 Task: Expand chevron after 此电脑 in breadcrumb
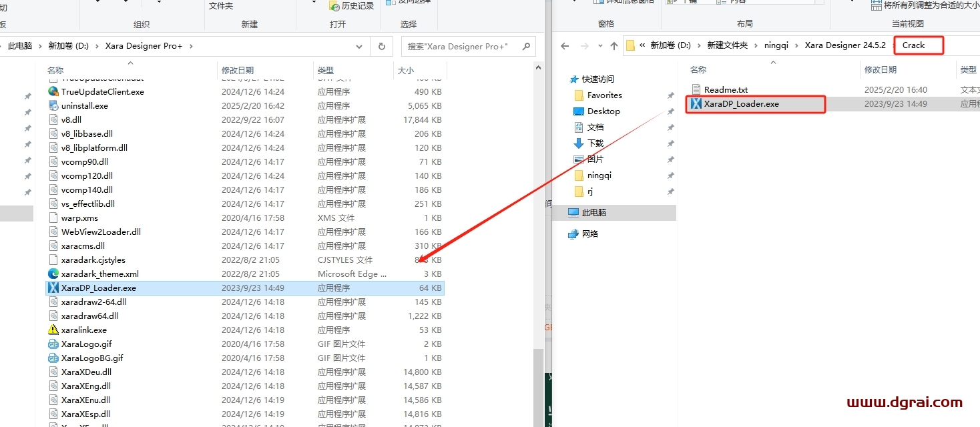tap(40, 46)
